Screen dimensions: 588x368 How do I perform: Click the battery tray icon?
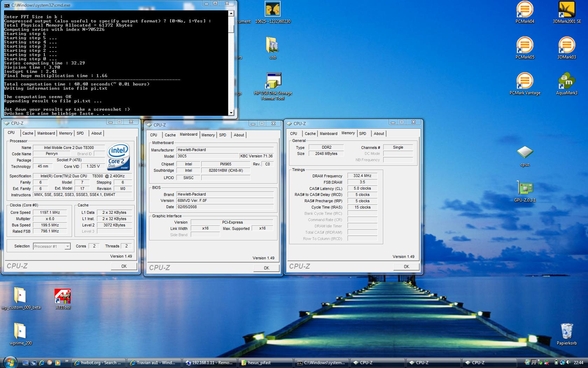pyautogui.click(x=556, y=362)
